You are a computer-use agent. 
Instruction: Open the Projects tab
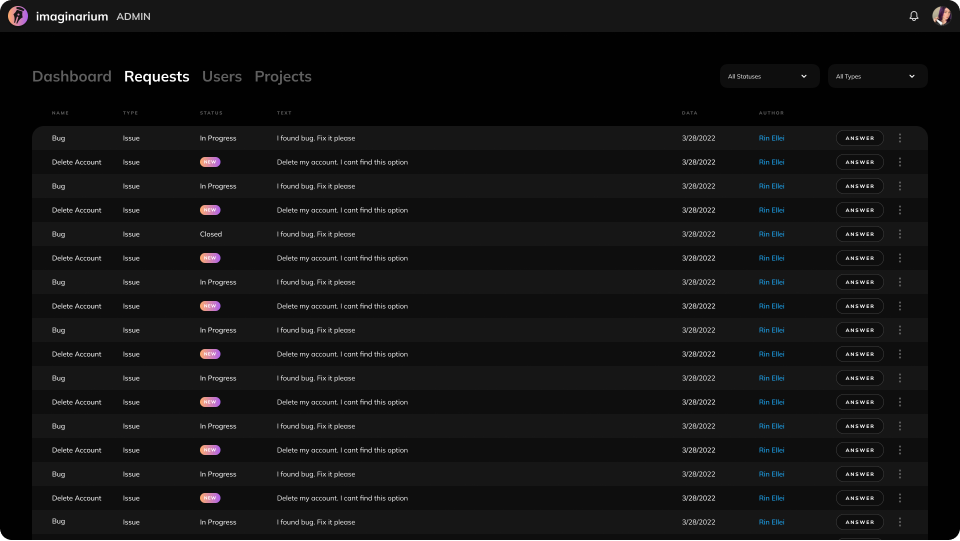click(283, 76)
